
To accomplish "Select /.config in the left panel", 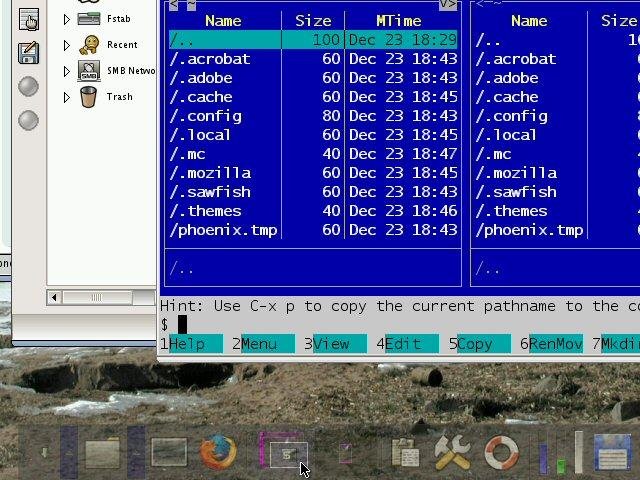I will click(205, 116).
